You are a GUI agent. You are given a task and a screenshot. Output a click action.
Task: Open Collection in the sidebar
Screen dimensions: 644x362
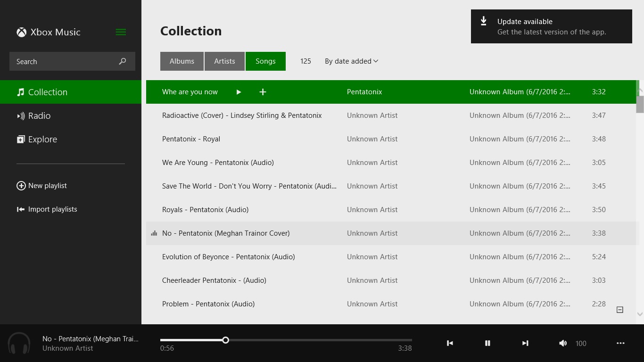[71, 92]
